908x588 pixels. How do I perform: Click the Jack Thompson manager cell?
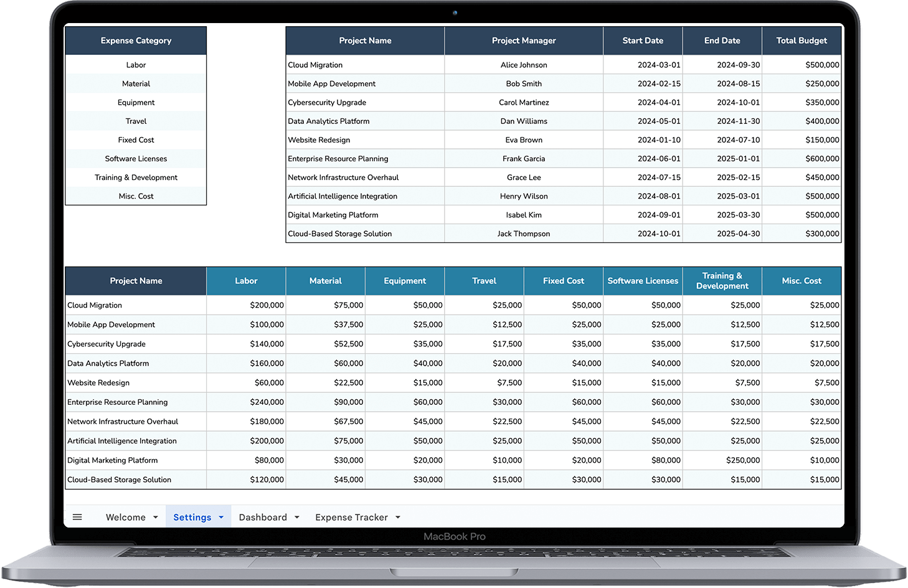click(x=524, y=234)
